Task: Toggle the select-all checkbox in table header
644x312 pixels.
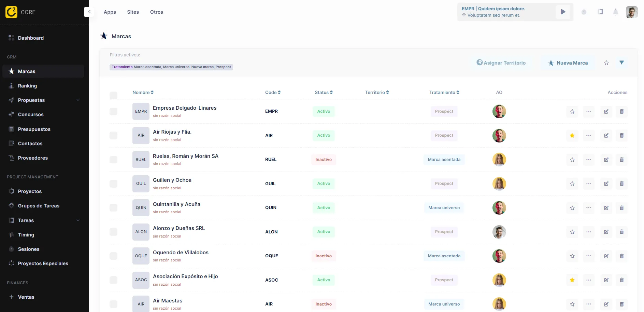Action: (x=114, y=95)
